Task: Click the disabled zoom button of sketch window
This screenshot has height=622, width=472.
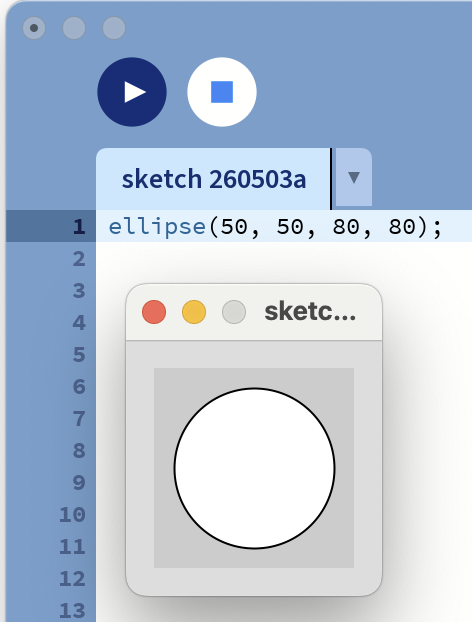Action: coord(234,312)
